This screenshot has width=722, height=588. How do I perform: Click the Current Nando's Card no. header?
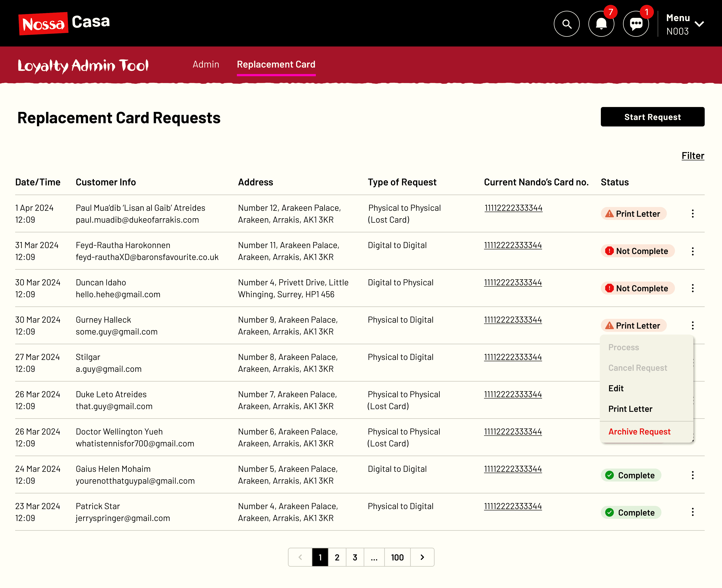coord(536,182)
